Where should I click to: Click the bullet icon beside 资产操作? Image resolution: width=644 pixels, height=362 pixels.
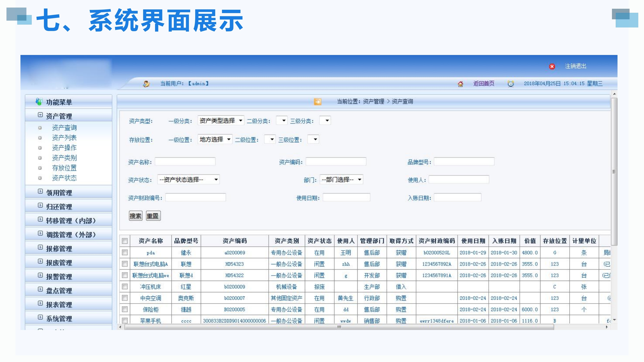click(40, 148)
